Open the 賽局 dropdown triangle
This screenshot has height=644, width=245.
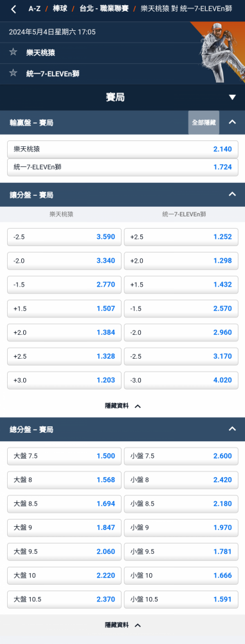232,97
